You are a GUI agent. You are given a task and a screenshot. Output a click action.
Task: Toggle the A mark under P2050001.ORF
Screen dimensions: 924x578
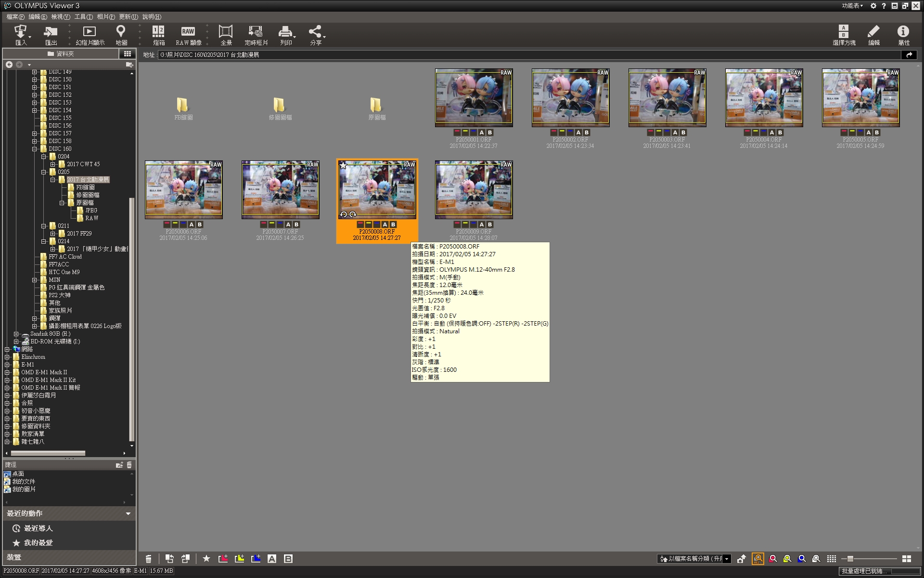482,132
